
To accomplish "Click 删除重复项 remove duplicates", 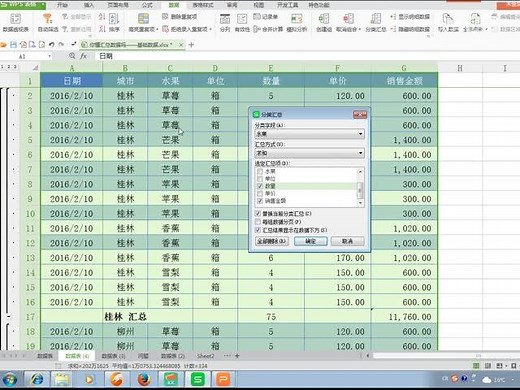I will click(x=179, y=17).
